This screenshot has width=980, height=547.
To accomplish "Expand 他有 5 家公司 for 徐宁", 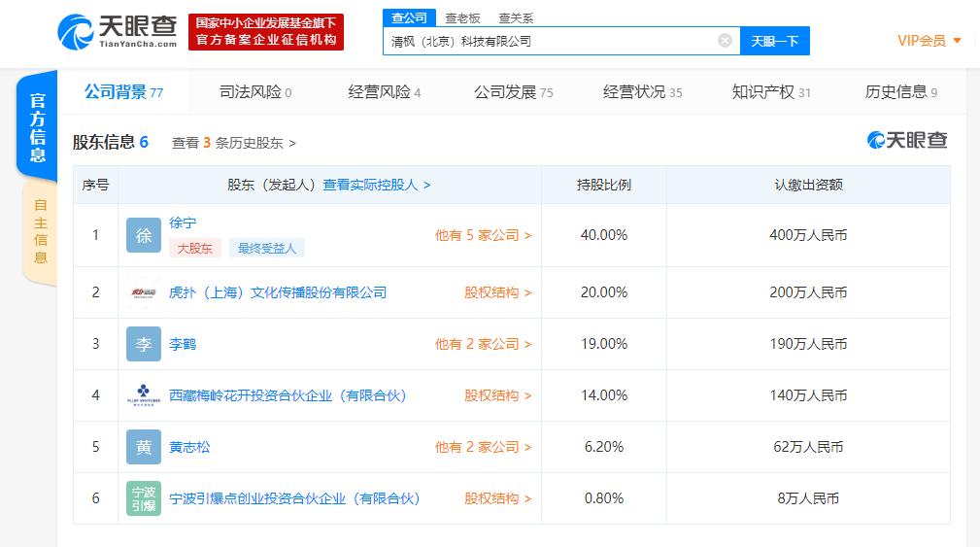I will click(x=483, y=236).
